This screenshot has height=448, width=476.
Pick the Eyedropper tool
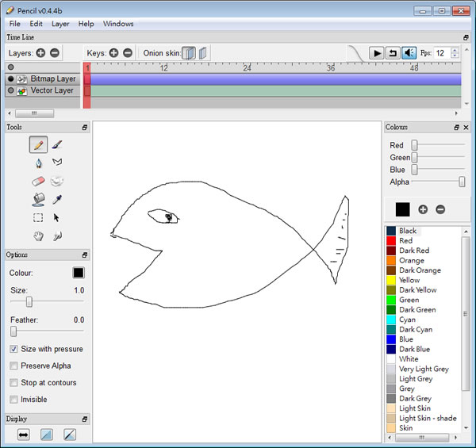click(57, 199)
